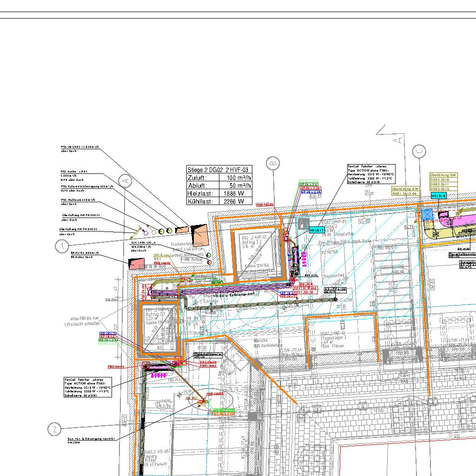476x476 pixels.
Task: Select the Überströmung-SW DG01 label box
Action: tap(405, 192)
